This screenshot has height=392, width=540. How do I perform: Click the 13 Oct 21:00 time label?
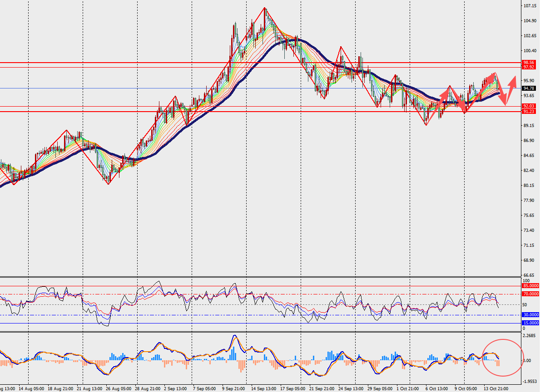tap(496, 389)
